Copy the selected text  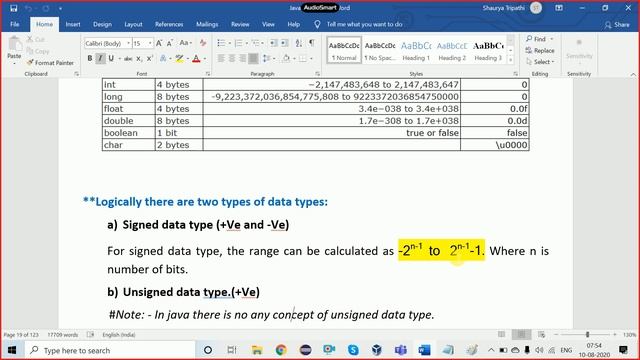point(38,51)
